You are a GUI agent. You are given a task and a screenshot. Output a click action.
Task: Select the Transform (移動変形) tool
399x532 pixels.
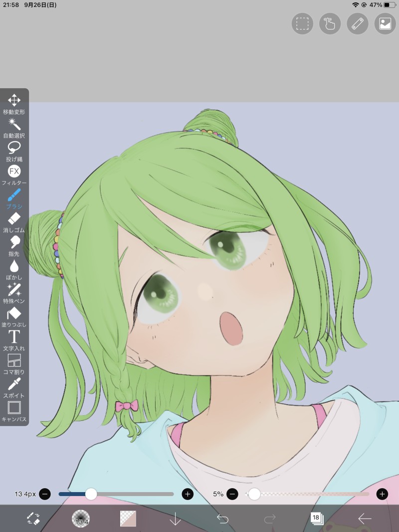point(14,104)
